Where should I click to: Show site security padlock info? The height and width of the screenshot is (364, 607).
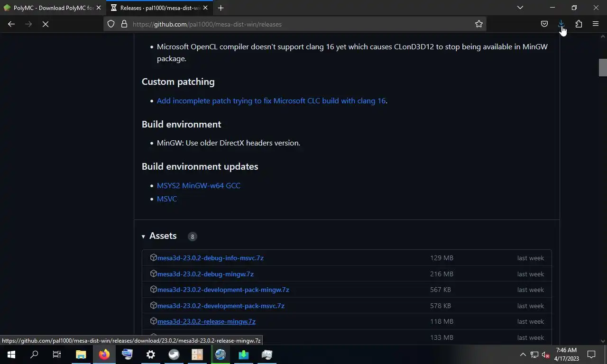(x=124, y=24)
